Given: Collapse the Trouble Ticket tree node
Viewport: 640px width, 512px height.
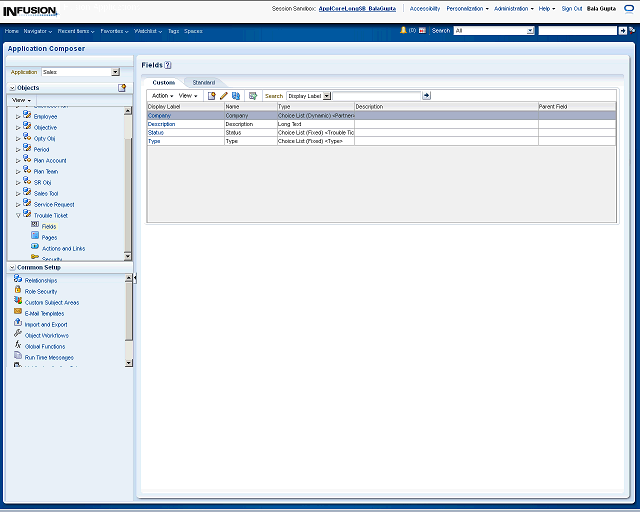Looking at the screenshot, I should [18, 215].
